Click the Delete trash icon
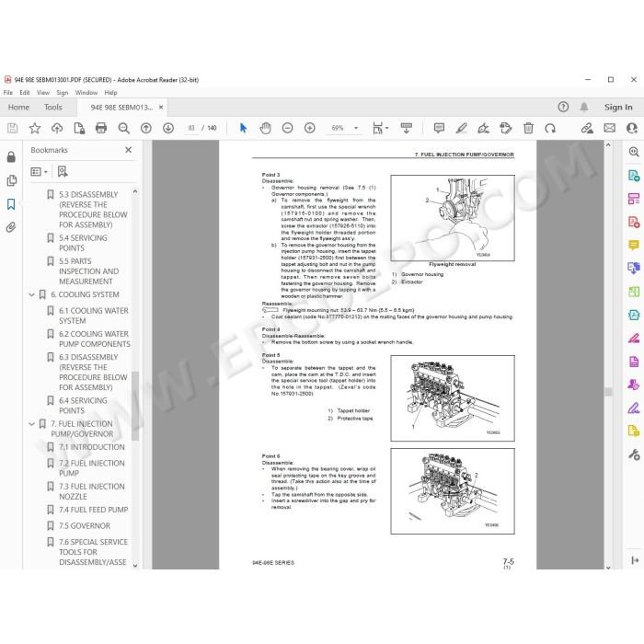644x644 pixels. coord(528,128)
